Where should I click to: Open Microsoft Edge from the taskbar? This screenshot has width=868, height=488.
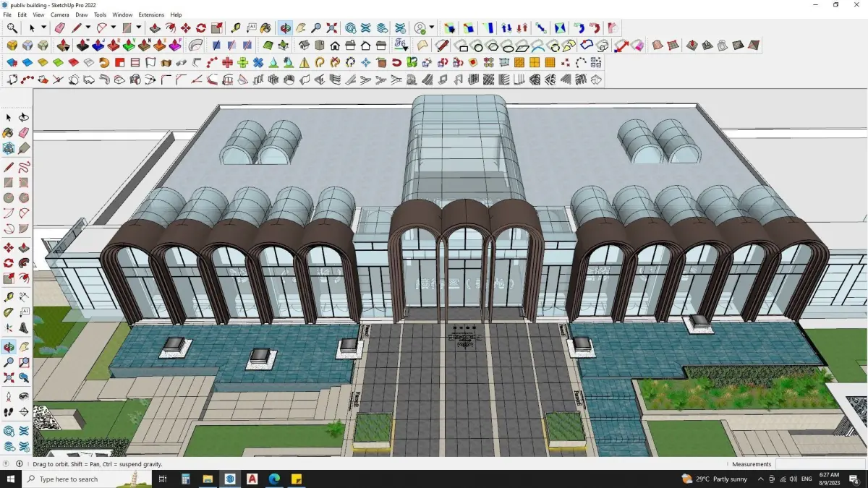click(x=274, y=479)
